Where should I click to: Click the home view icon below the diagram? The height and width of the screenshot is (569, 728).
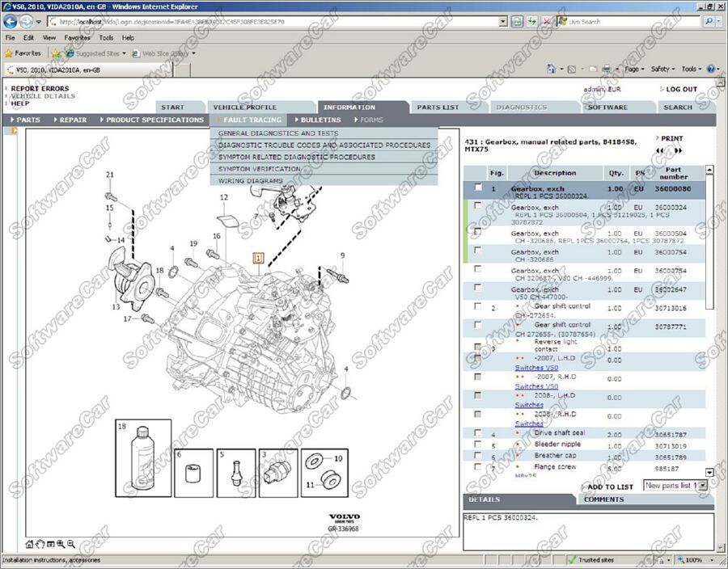coord(30,544)
